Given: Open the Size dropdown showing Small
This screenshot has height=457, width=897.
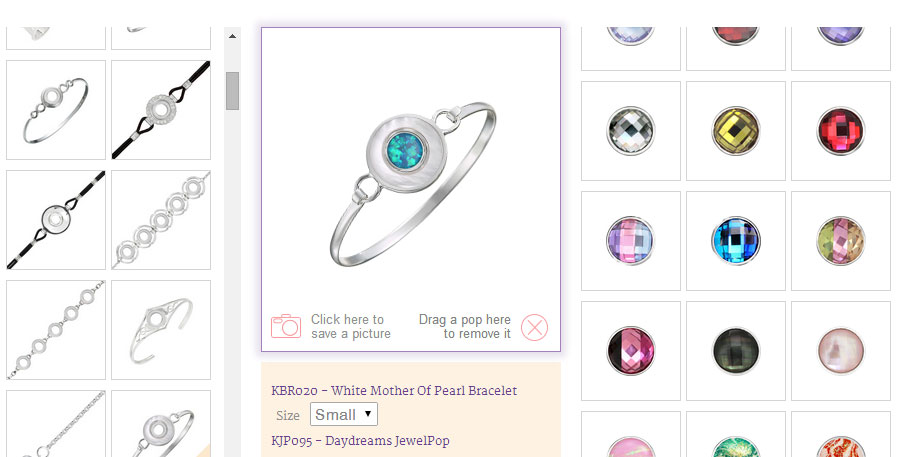Looking at the screenshot, I should pos(344,415).
